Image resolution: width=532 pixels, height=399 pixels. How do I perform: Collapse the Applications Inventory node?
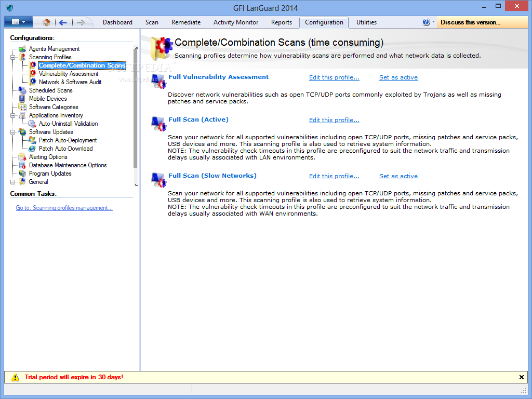12,115
